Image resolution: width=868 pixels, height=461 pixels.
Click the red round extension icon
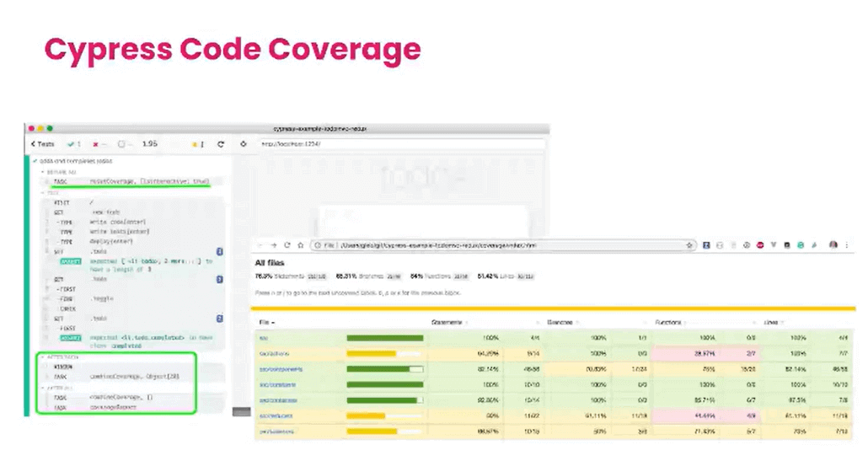click(760, 245)
